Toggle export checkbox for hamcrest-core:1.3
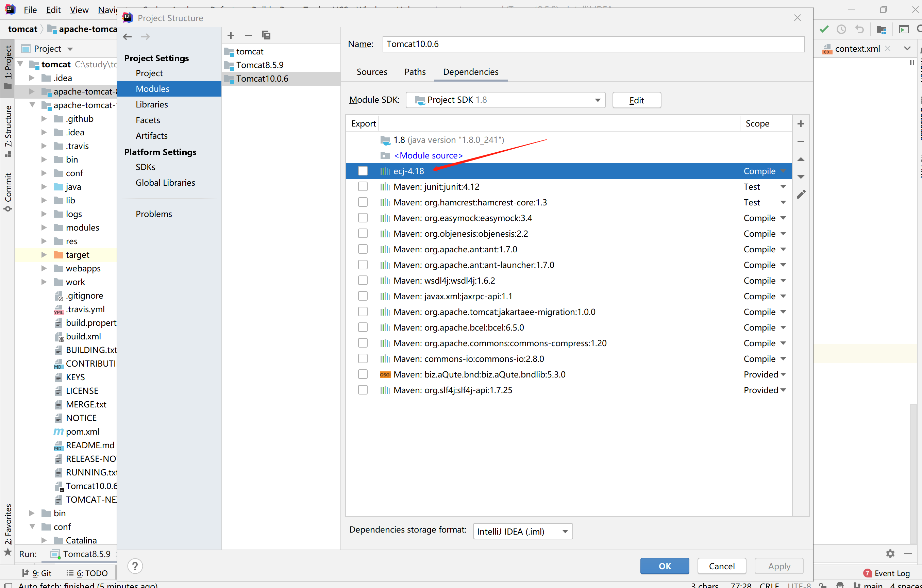Viewport: 922px width, 588px height. coord(363,202)
